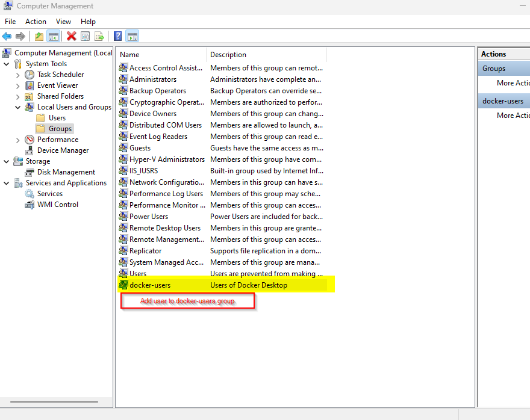This screenshot has width=530, height=420.
Task: Toggle the Show/Hide Console Tree icon
Action: coord(54,36)
